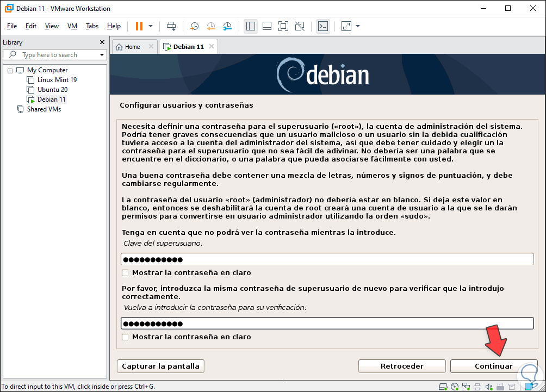Viewport: 546px width, 392px height.
Task: Click send Ctrl+Alt+Del toolbar icon
Action: (x=171, y=26)
